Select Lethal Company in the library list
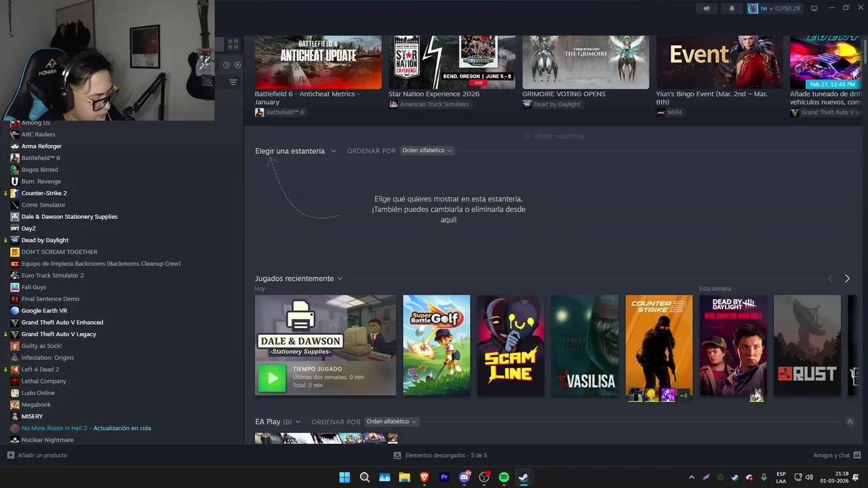 43,381
